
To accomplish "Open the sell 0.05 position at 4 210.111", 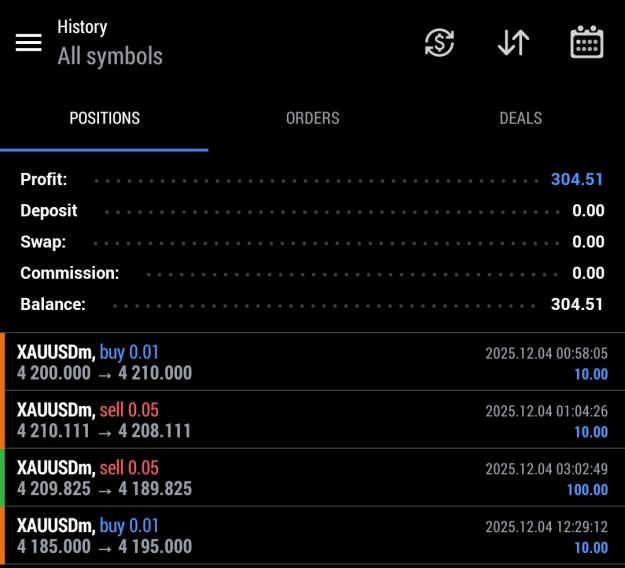I will [x=312, y=420].
